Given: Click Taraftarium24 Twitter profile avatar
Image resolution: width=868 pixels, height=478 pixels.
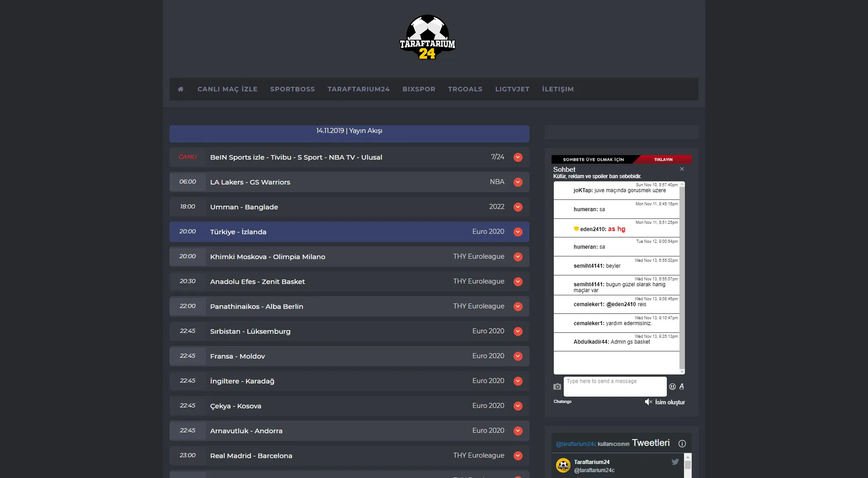Looking at the screenshot, I should click(x=563, y=465).
